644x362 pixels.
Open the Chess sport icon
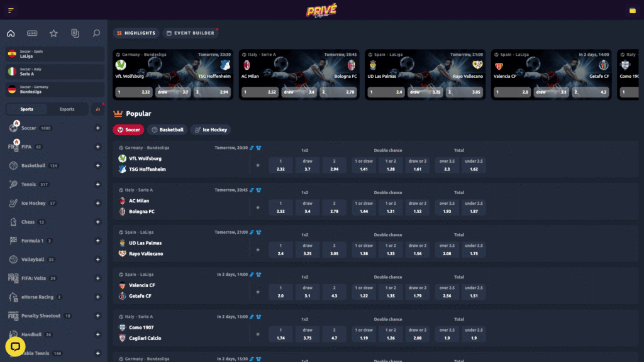(x=13, y=222)
